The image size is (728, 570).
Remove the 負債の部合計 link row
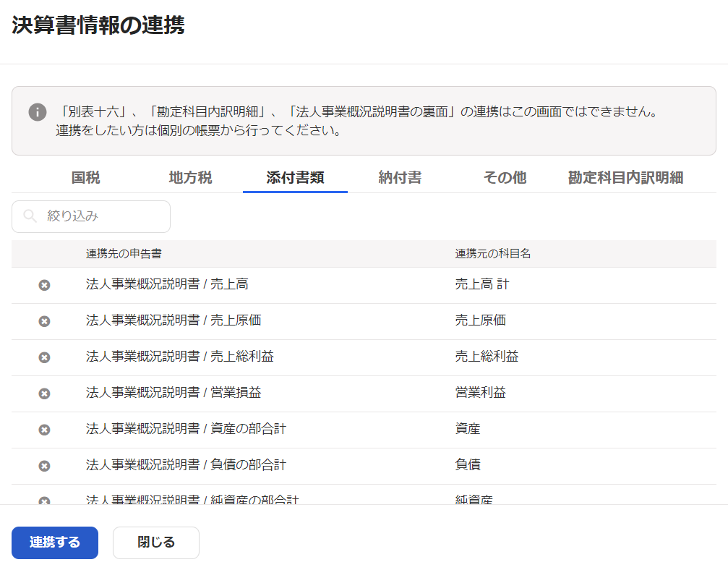pos(44,466)
